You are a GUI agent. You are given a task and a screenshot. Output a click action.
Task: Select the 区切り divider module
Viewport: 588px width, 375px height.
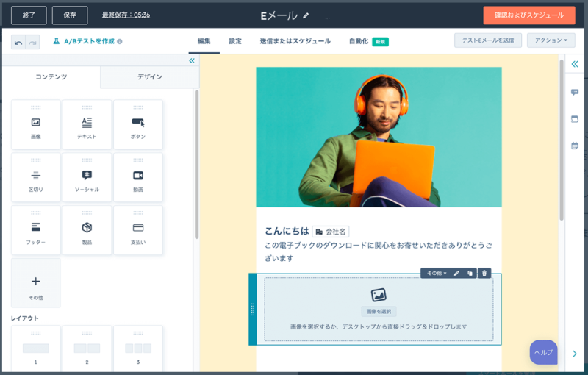[35, 177]
